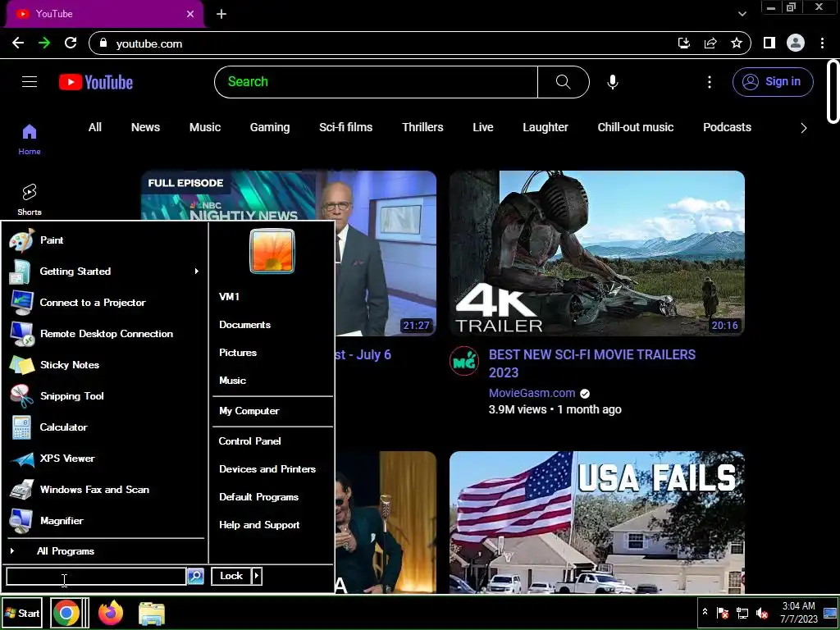Screen dimensions: 840x630
Task: Open Firefox from the taskbar
Action: (111, 614)
